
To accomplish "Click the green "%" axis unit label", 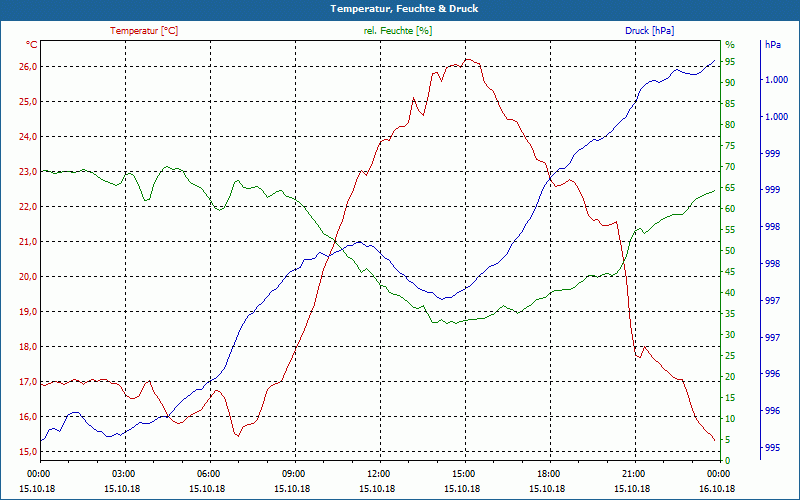I will [x=730, y=45].
